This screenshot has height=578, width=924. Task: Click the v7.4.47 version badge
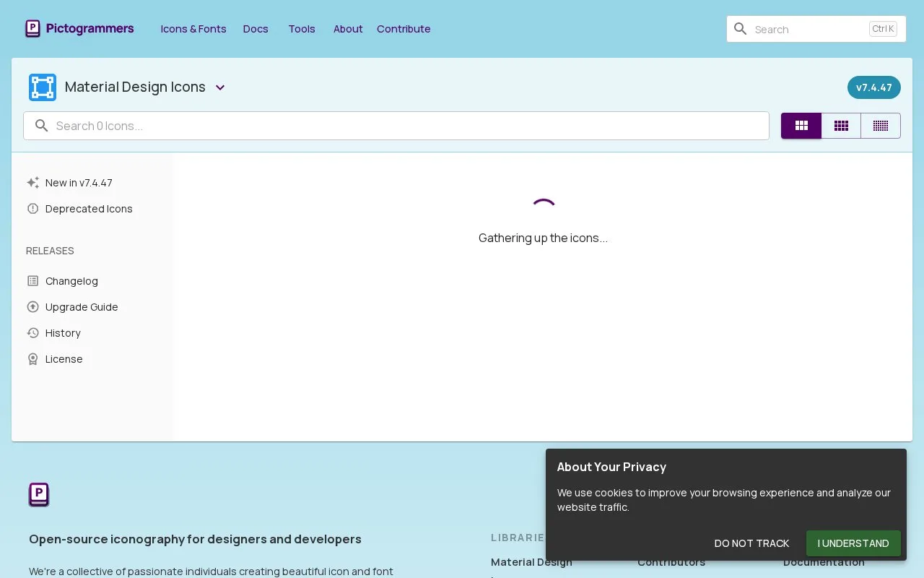873,87
